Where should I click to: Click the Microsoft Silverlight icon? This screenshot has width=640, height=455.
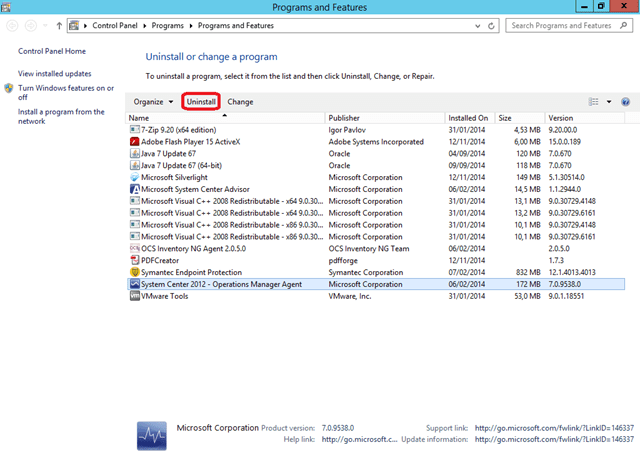tap(134, 177)
